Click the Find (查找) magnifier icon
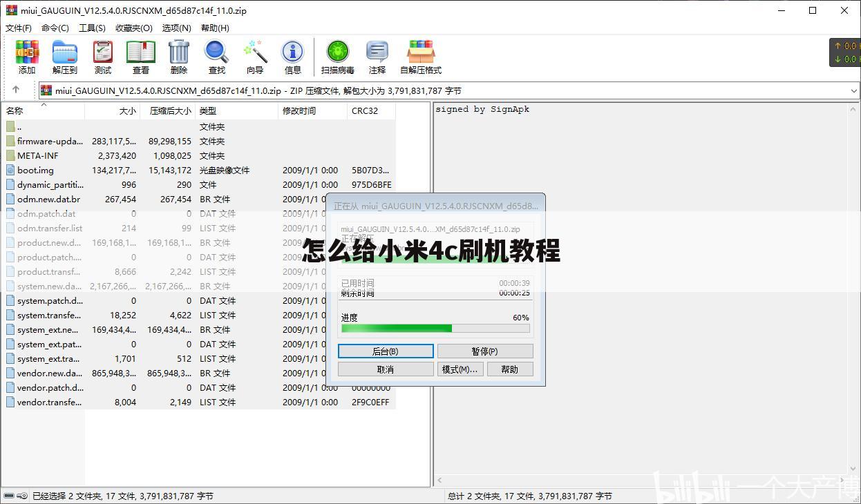Image resolution: width=861 pixels, height=504 pixels. tap(217, 57)
